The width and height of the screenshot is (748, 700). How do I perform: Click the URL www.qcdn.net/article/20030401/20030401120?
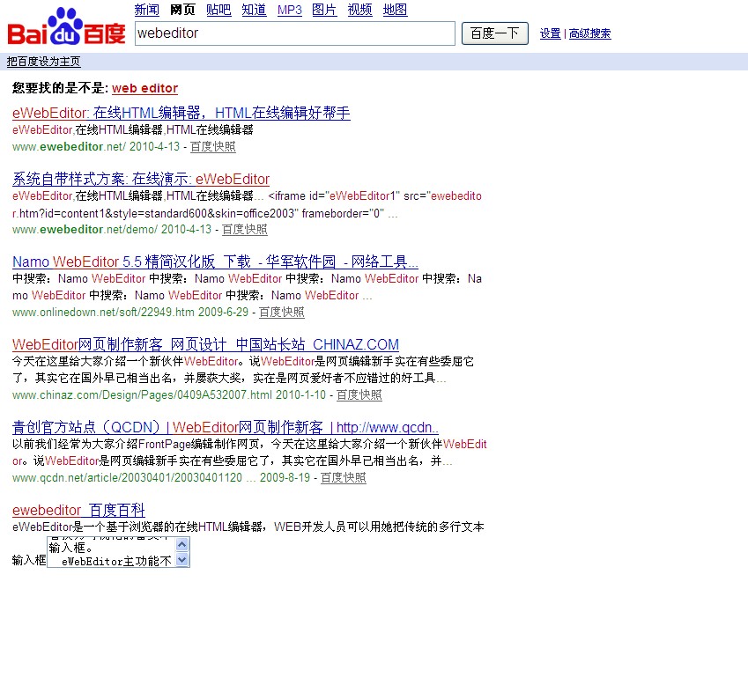(x=128, y=478)
